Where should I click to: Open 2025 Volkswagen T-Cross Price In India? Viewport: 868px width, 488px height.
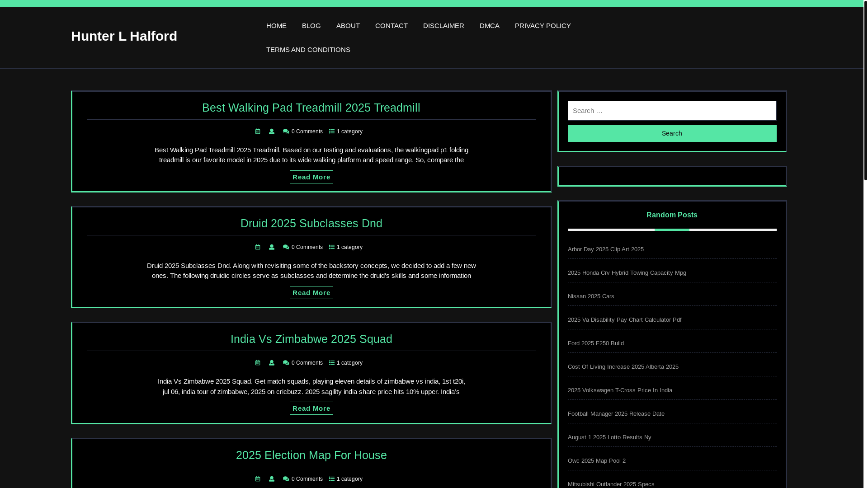coord(620,390)
